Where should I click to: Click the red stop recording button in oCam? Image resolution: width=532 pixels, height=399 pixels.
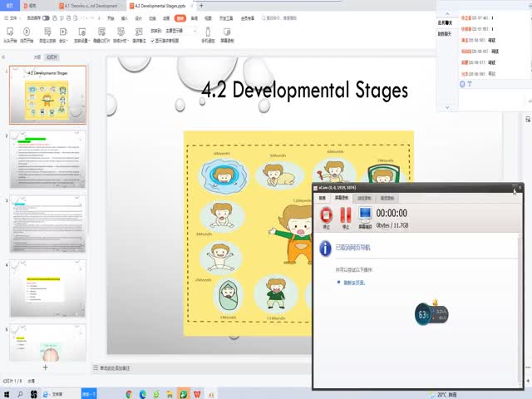click(327, 214)
